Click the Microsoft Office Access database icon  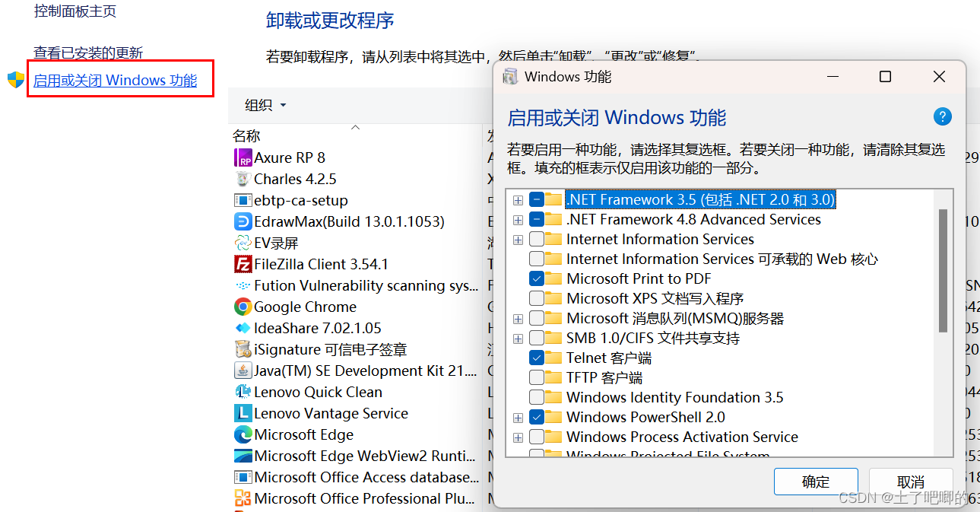pos(243,477)
